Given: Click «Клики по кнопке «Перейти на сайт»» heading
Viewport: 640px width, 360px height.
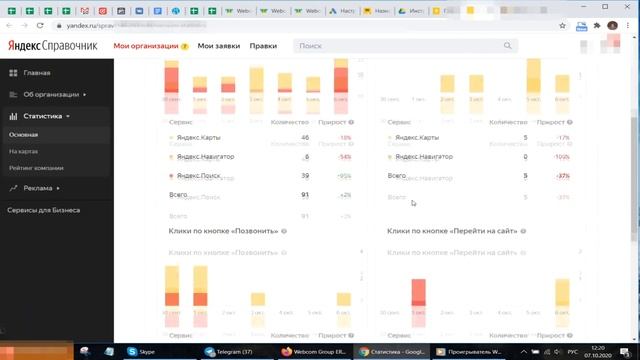Looking at the screenshot, I should point(452,231).
